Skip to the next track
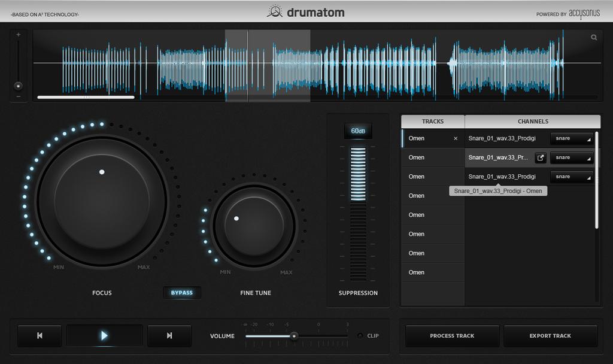Image resolution: width=613 pixels, height=364 pixels. click(169, 335)
